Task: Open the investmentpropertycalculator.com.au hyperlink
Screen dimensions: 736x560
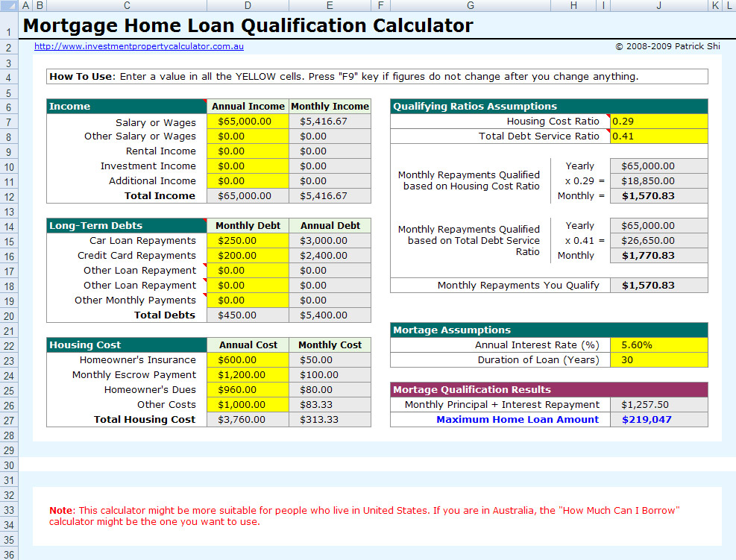Action: 139,46
